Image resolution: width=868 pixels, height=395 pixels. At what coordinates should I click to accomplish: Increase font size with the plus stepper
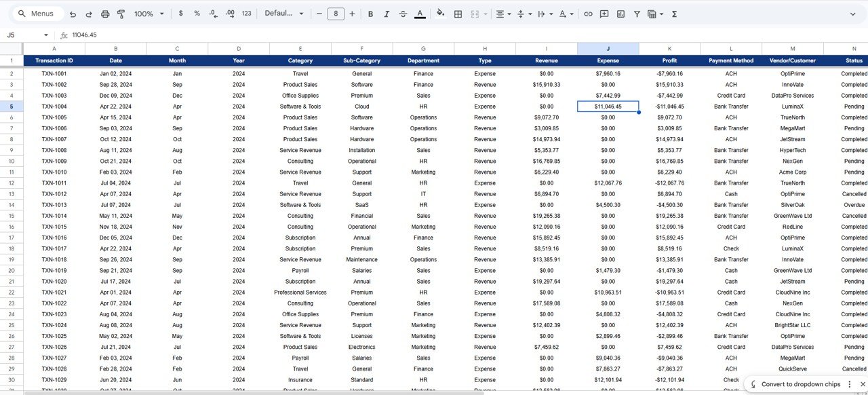click(x=352, y=14)
